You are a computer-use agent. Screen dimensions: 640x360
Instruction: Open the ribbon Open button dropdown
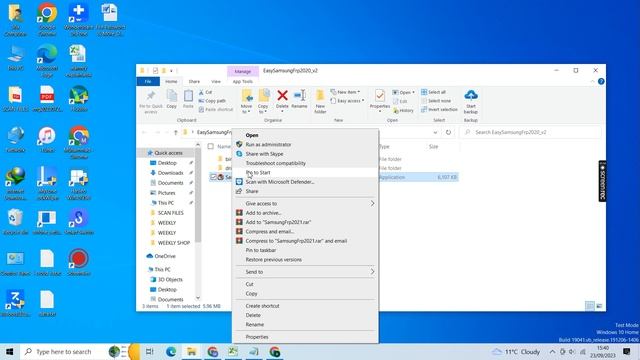pyautogui.click(x=413, y=93)
